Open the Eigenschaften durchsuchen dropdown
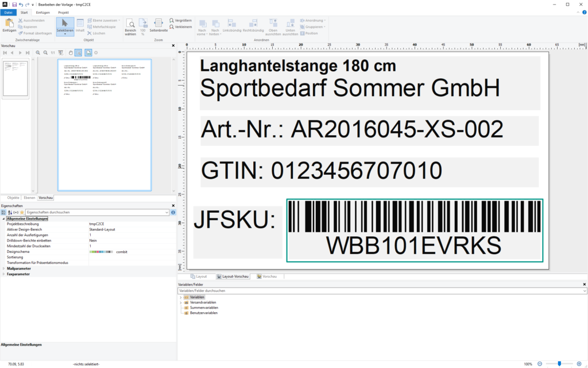The image size is (588, 368). coord(168,212)
